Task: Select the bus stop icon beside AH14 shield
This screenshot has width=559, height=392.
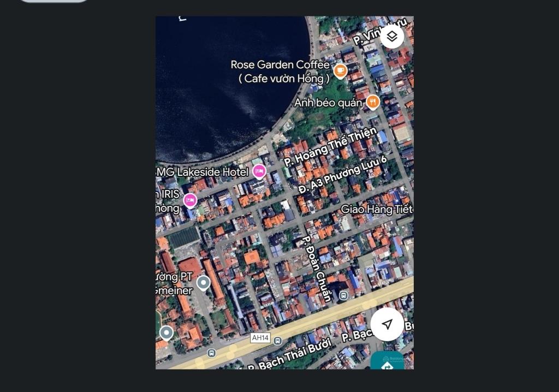Action: (x=277, y=341)
